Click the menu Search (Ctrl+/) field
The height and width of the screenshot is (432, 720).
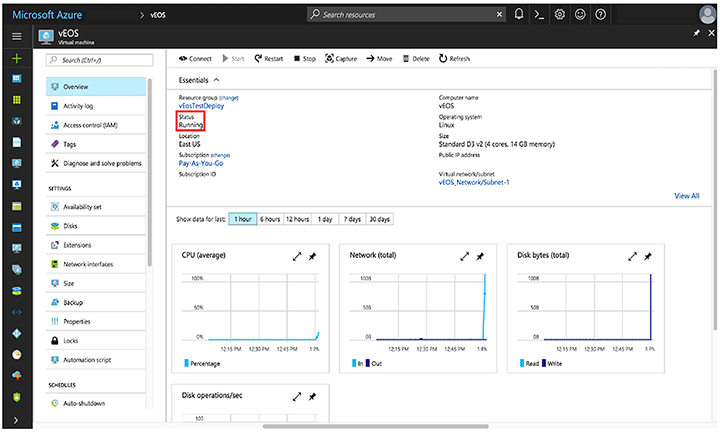tap(100, 60)
